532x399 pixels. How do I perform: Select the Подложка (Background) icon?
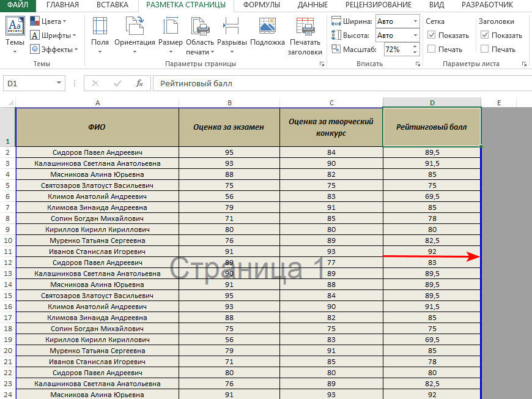267,27
